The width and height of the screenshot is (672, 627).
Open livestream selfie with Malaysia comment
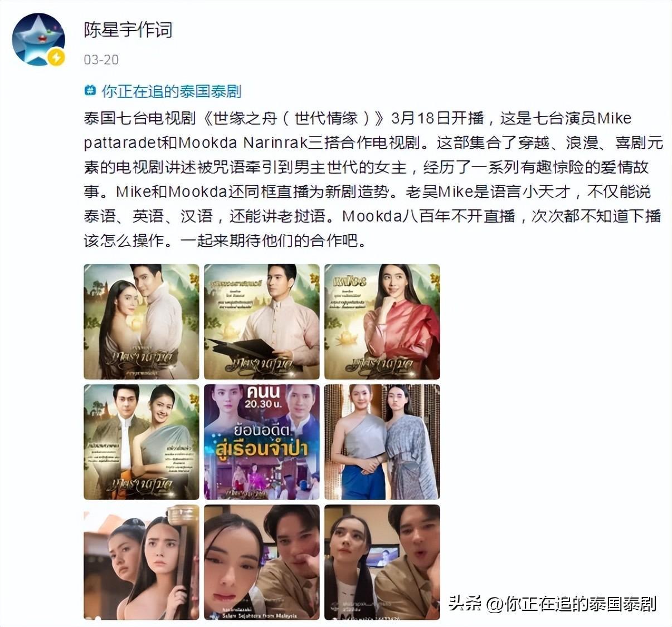[262, 562]
